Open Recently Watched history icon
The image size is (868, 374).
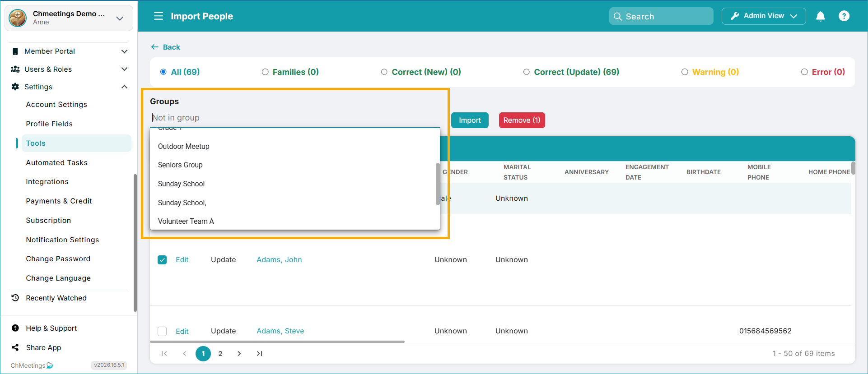(x=15, y=298)
